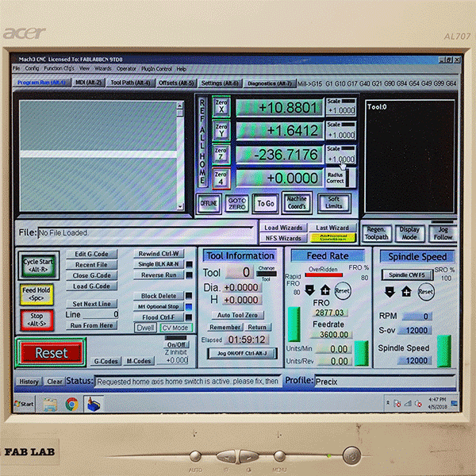Screen dimensions: 476x476
Task: Click the yellow Feed Hold button
Action: coord(36,294)
